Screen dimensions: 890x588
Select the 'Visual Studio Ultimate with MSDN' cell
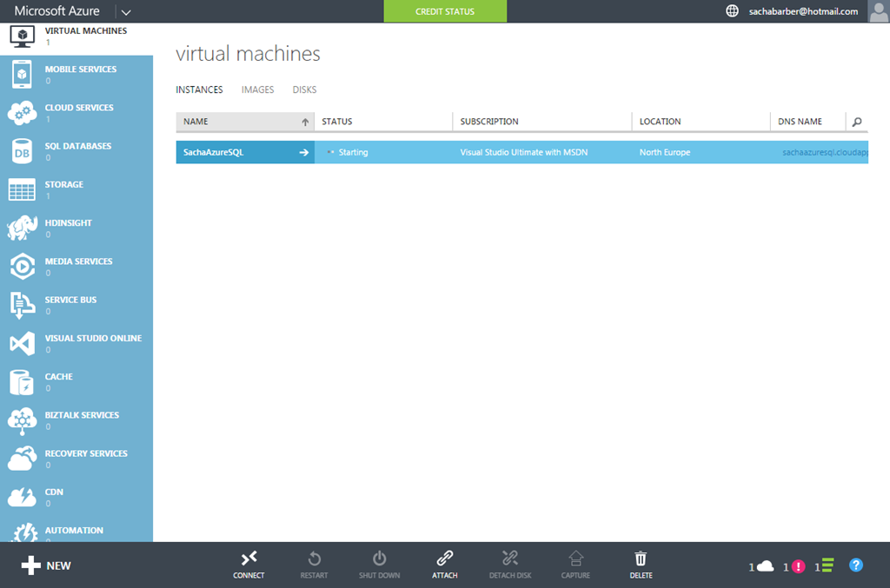tap(542, 153)
